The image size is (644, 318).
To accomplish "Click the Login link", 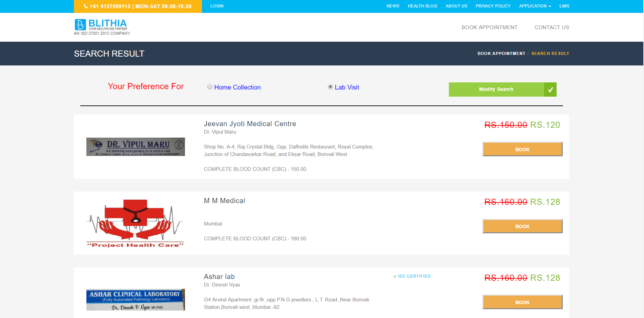I will 217,6.
